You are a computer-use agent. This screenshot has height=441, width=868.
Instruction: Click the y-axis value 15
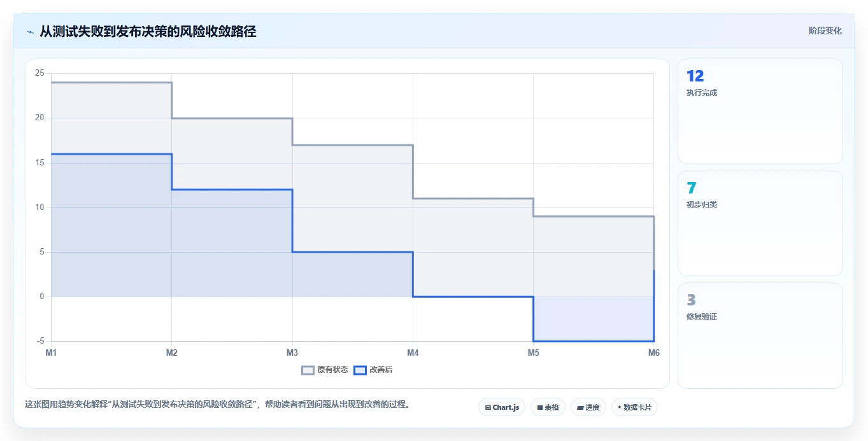point(39,163)
